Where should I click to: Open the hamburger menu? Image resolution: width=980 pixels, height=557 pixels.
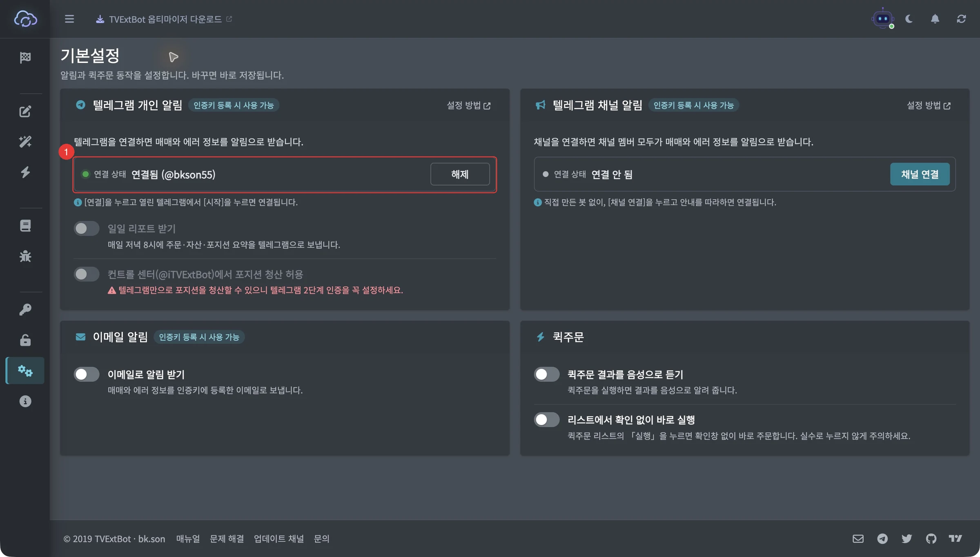[69, 19]
